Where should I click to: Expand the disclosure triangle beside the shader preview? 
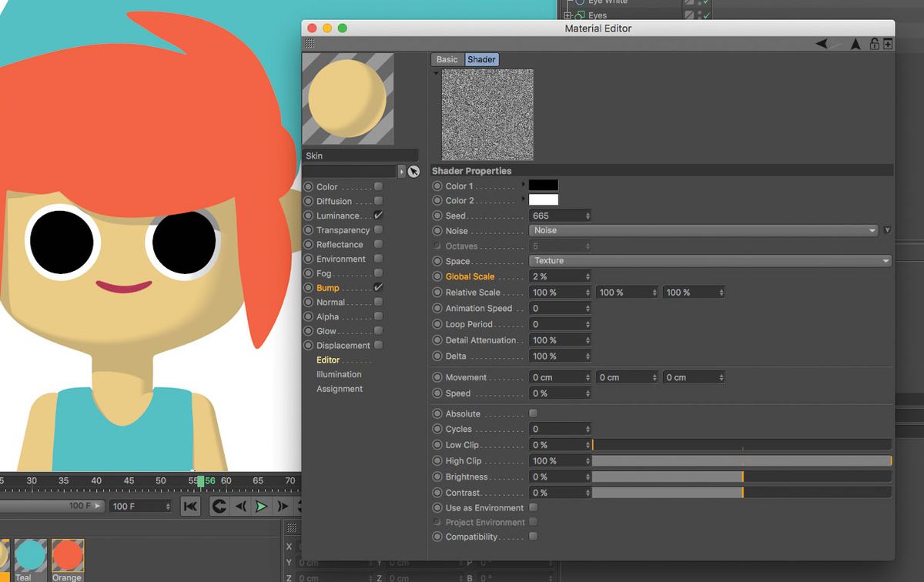(x=436, y=71)
